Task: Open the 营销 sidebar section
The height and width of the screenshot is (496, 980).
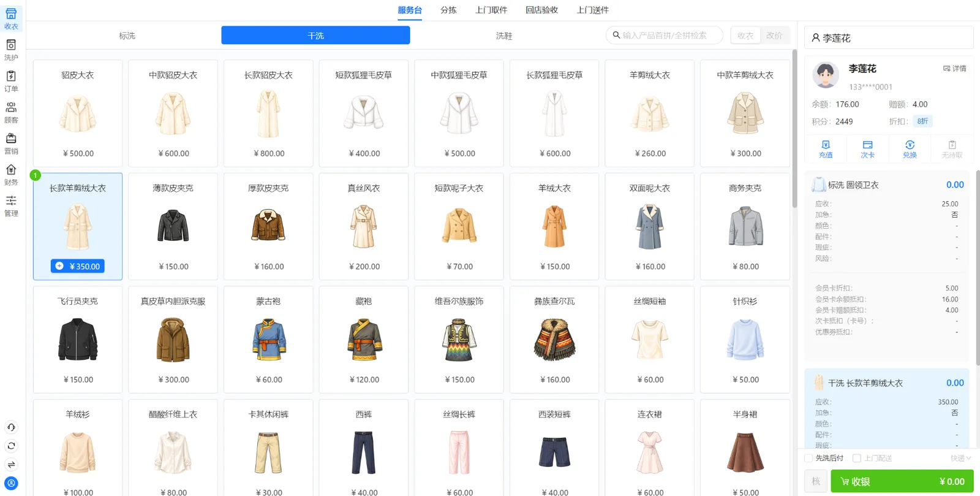Action: tap(11, 143)
